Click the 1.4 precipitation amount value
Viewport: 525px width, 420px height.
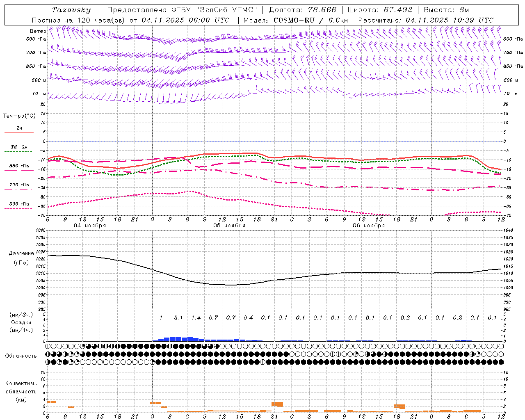pos(196,317)
